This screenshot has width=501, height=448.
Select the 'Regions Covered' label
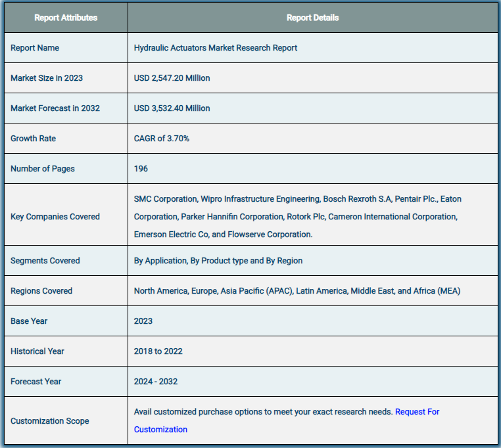[x=41, y=291]
